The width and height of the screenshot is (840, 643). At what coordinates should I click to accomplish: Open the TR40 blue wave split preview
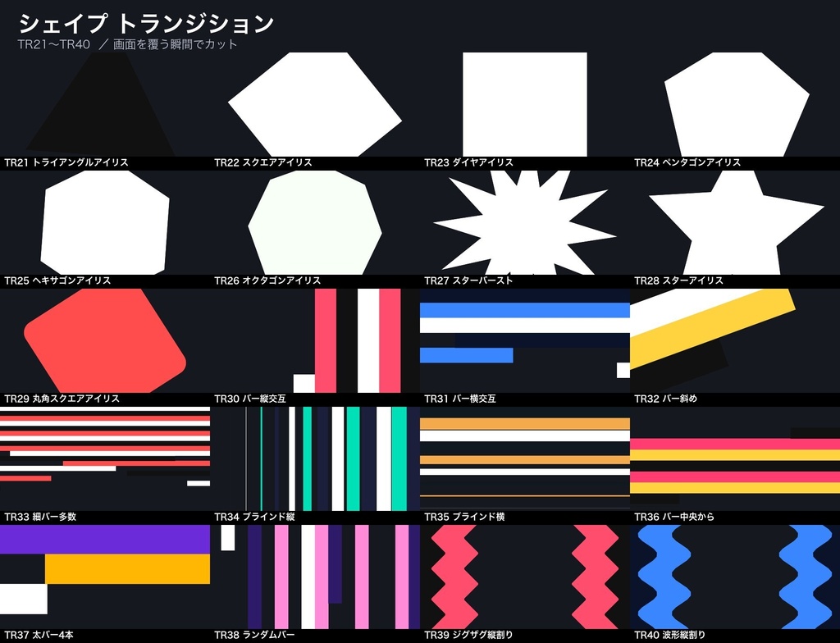[735, 577]
